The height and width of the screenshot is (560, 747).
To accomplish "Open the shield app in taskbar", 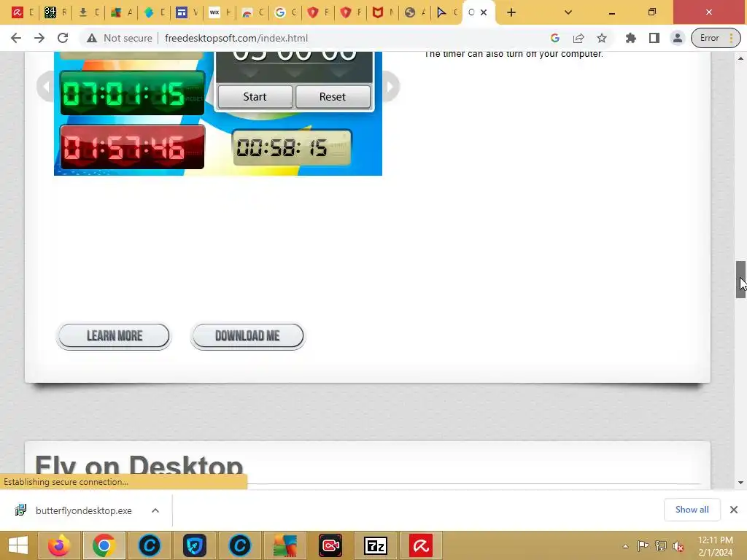I will (x=194, y=545).
